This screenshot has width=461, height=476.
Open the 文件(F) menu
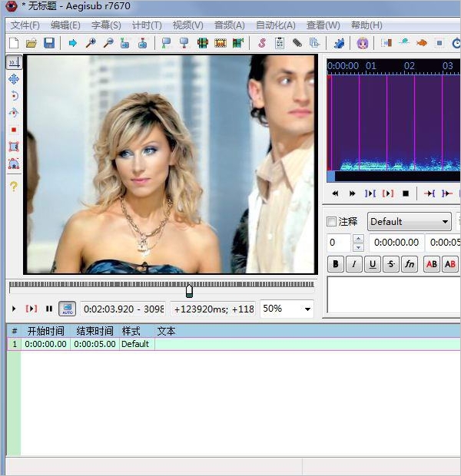(x=25, y=25)
